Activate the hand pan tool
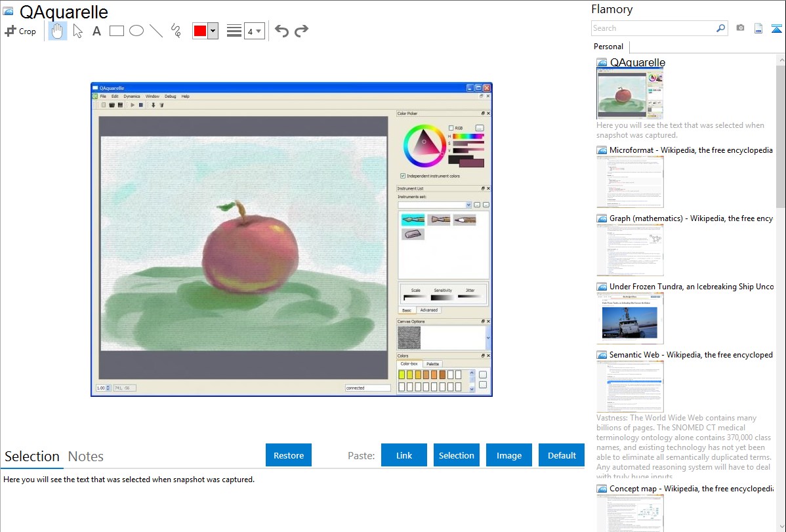This screenshot has width=786, height=532. coord(57,31)
